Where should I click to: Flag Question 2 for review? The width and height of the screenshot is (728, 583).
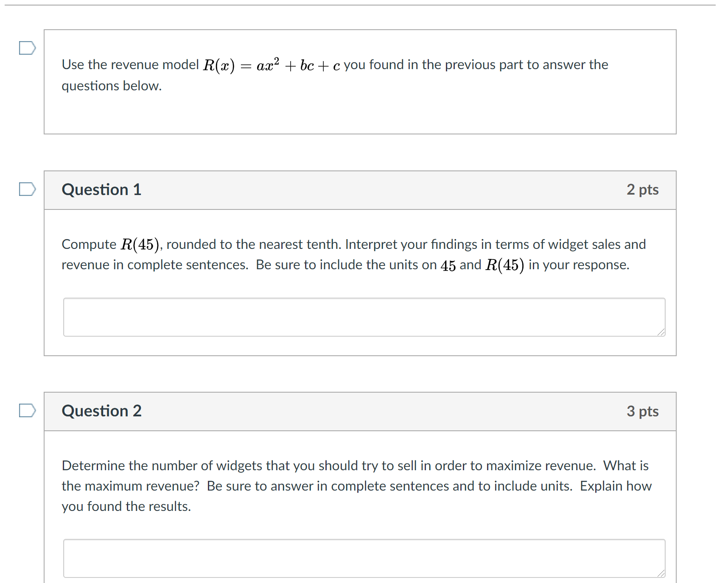pyautogui.click(x=28, y=410)
